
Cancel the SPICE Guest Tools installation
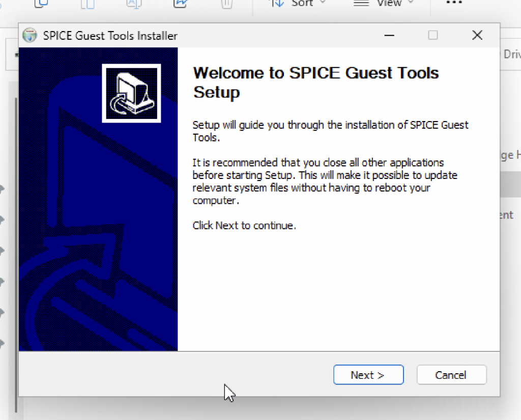(451, 375)
